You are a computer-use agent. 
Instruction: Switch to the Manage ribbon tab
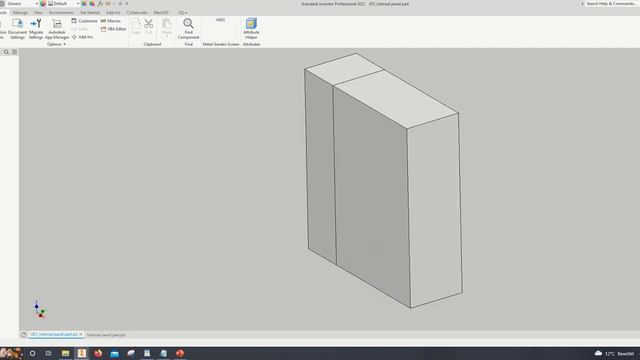point(20,13)
